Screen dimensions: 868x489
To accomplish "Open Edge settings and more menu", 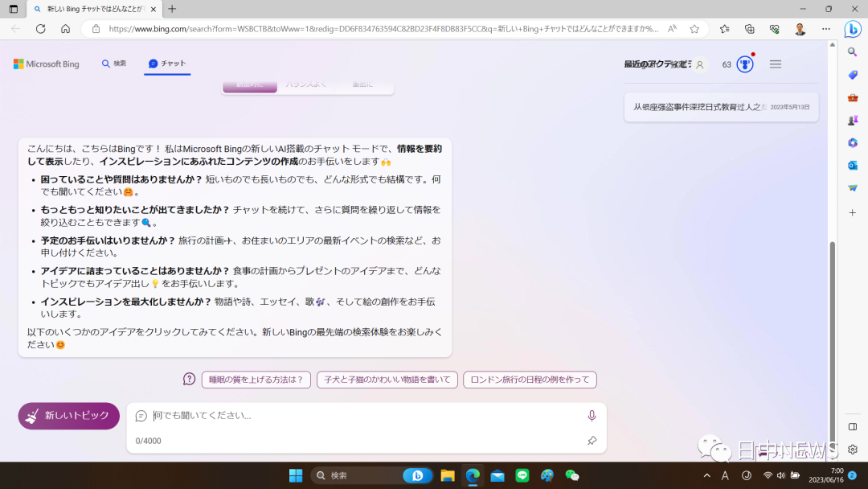I will pos(826,29).
